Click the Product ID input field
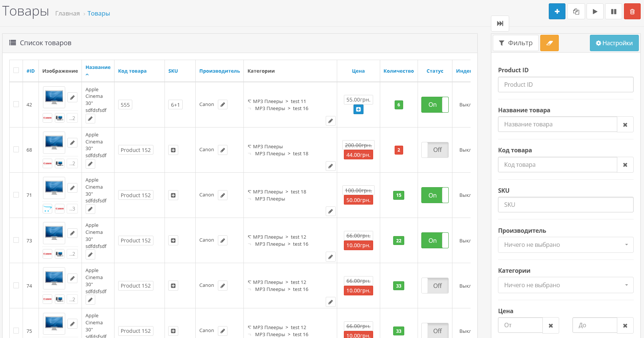 coord(565,84)
